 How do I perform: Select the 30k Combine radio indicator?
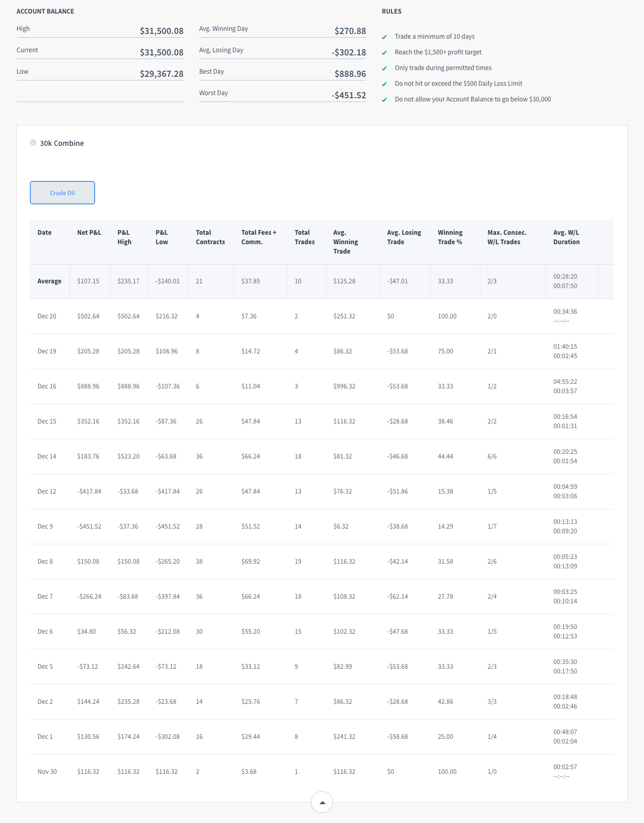click(33, 143)
